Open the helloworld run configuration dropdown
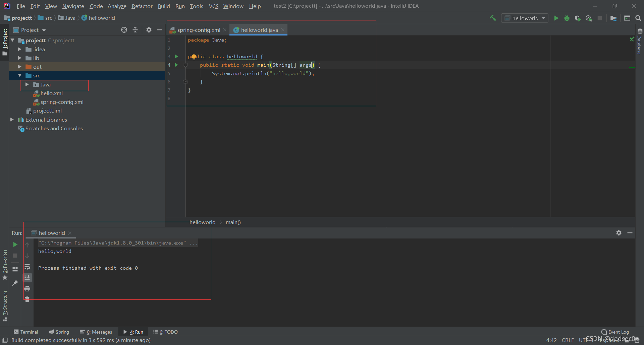Image resolution: width=644 pixels, height=345 pixels. coord(525,18)
